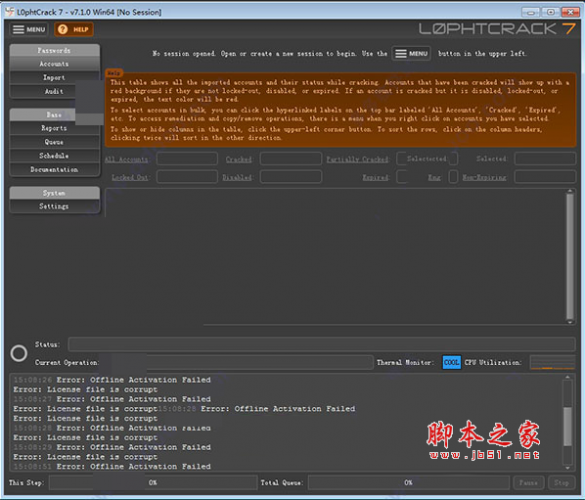Click the CPU Utilization graph

pyautogui.click(x=553, y=362)
